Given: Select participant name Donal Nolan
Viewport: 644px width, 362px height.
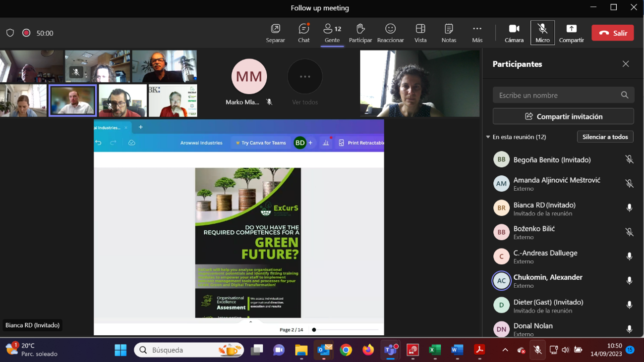Looking at the screenshot, I should click(x=533, y=326).
